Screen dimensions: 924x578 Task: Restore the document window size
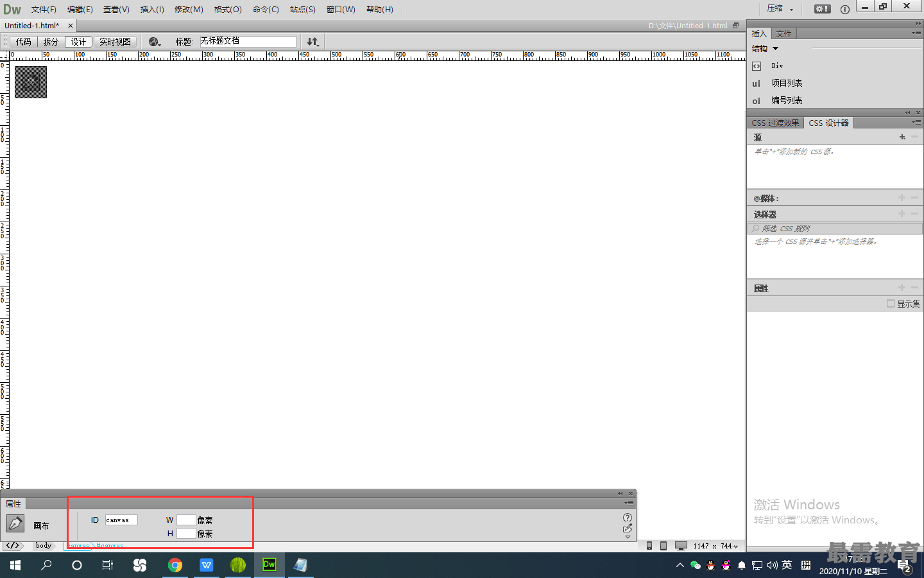pos(735,26)
